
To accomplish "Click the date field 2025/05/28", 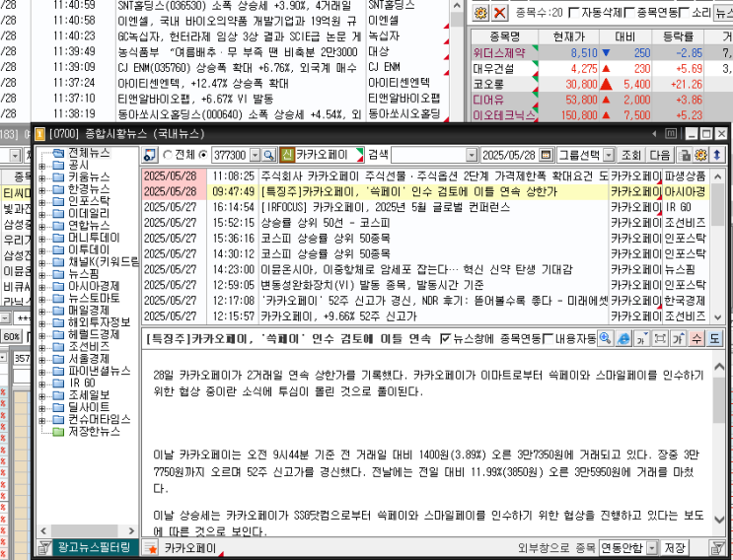I will [x=509, y=155].
